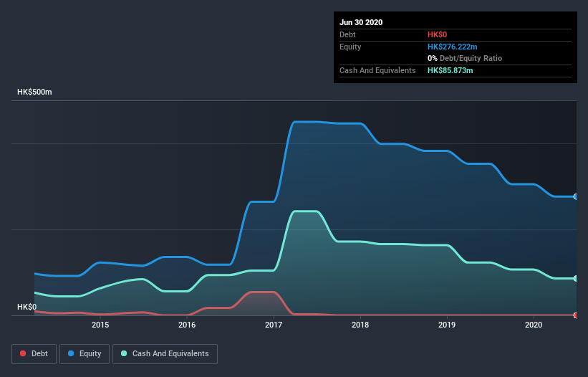588x377 pixels.
Task: Select the 2015 x-axis label
Action: [100, 325]
